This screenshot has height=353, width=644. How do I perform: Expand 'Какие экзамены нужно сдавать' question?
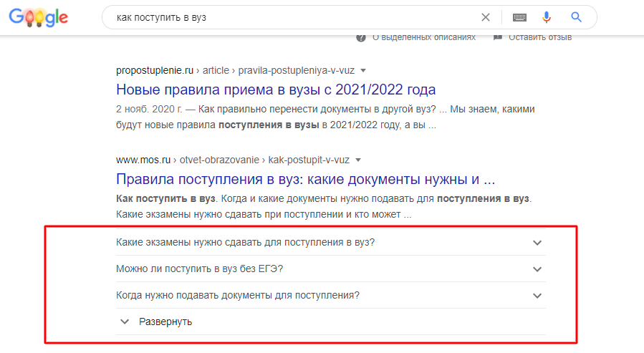pyautogui.click(x=331, y=242)
